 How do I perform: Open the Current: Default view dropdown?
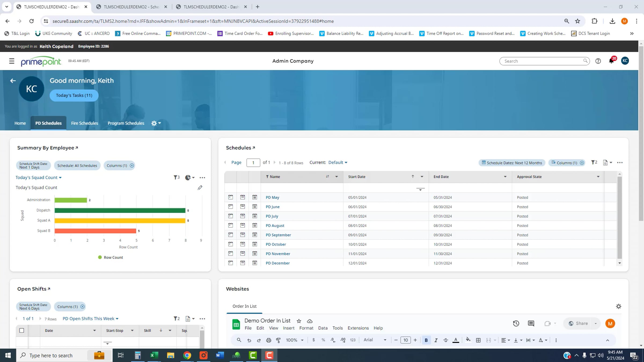click(x=338, y=162)
